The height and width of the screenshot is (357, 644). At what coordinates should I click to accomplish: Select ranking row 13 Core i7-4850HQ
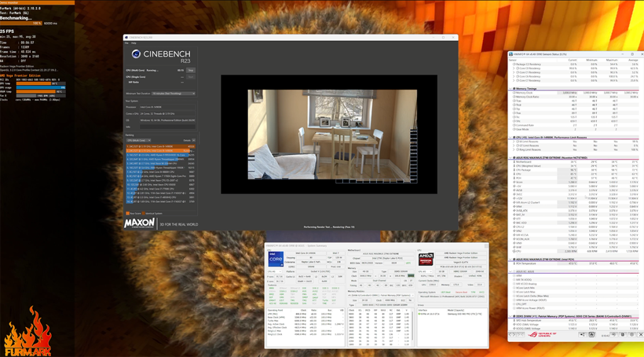[x=160, y=198]
